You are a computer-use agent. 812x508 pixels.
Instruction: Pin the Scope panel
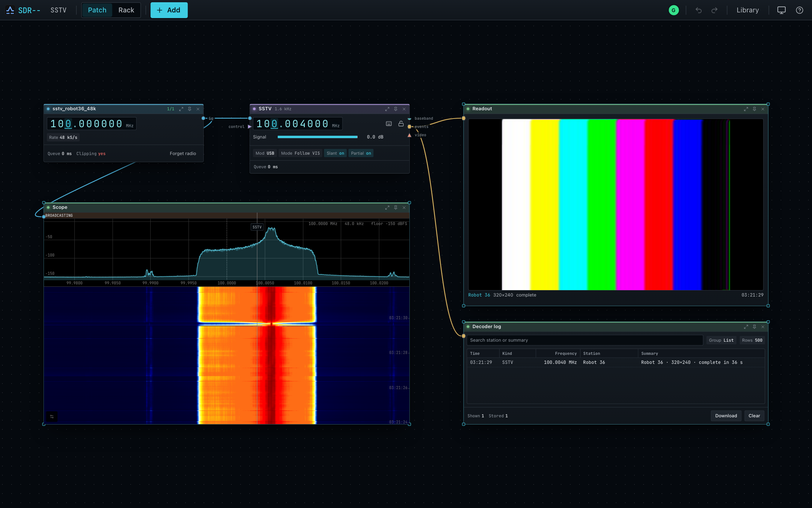(x=395, y=207)
